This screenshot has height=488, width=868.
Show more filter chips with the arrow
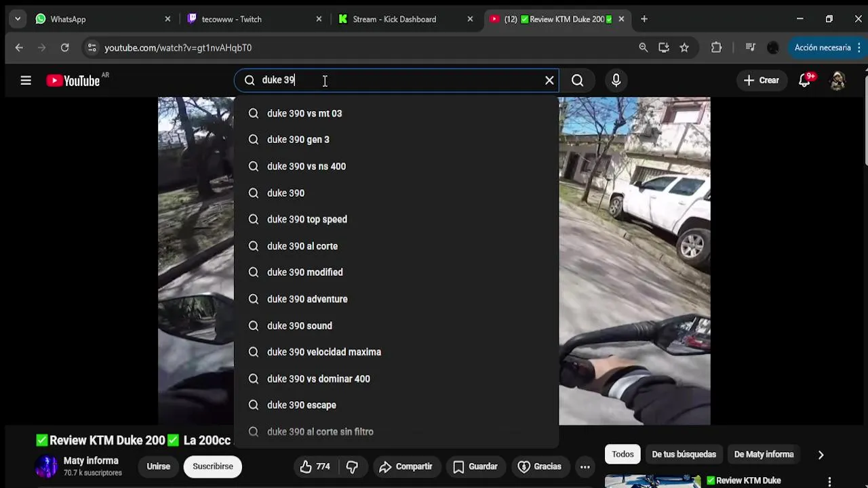coord(821,455)
